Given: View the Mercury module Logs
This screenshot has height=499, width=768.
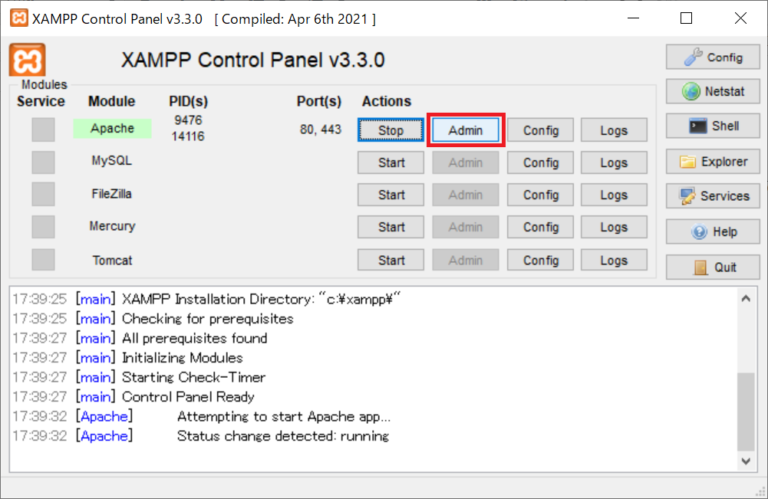Looking at the screenshot, I should [614, 228].
